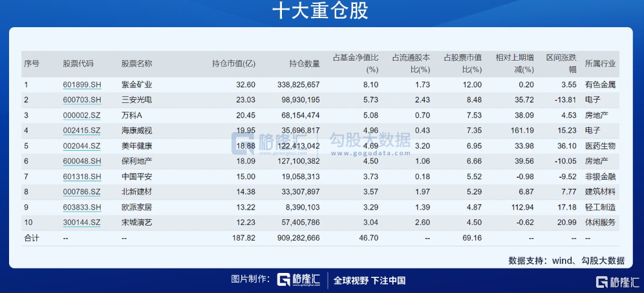The height and width of the screenshot is (293, 644).
Task: Sort by the 持仓市值(亿) column header
Action: (x=233, y=63)
